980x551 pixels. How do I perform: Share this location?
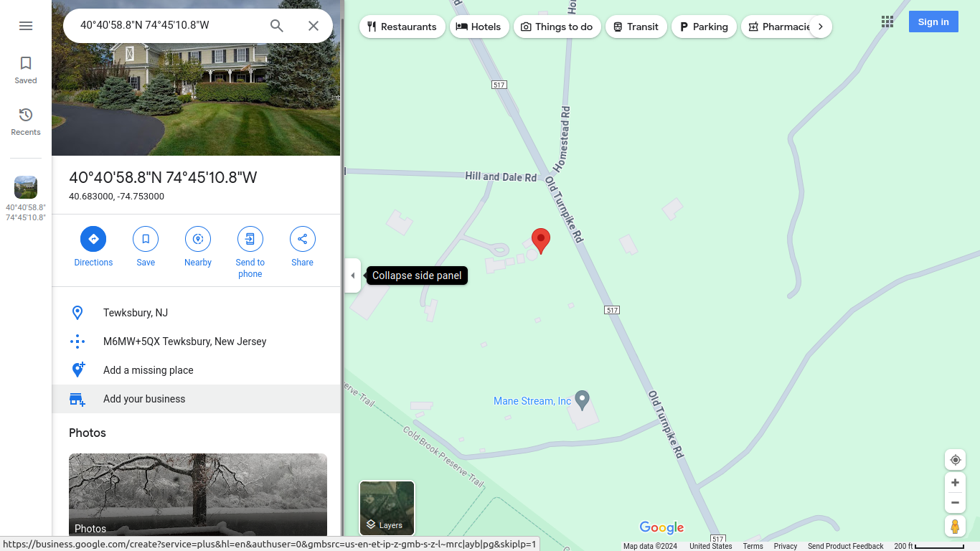click(303, 247)
